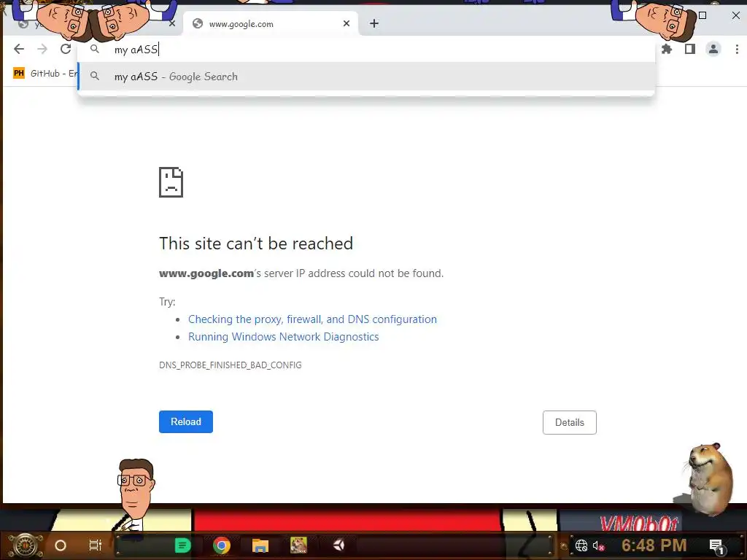The image size is (747, 560).
Task: Close the www.google.com tab
Action: pyautogui.click(x=347, y=23)
